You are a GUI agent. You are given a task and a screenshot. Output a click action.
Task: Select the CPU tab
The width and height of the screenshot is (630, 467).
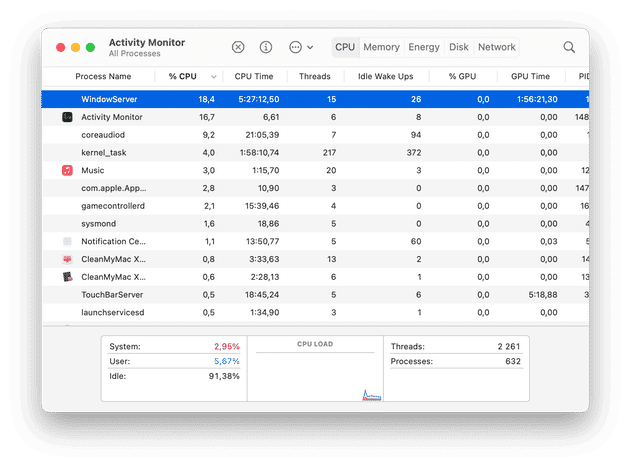(x=345, y=47)
